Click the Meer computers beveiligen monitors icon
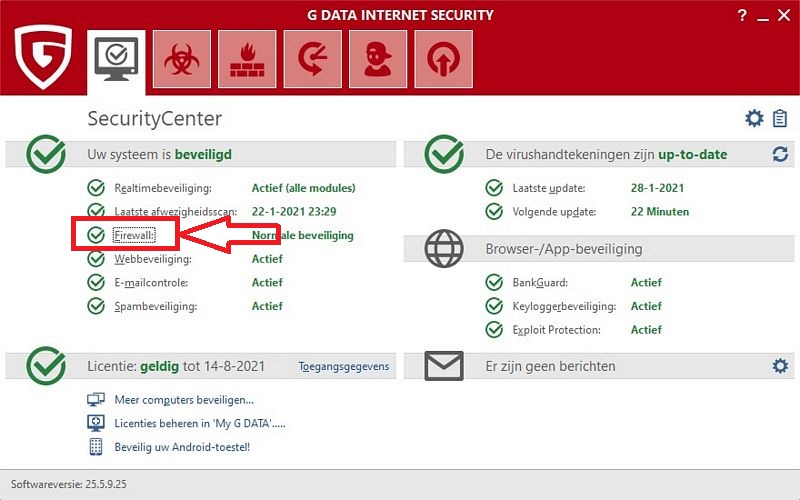This screenshot has height=500, width=800. [96, 399]
